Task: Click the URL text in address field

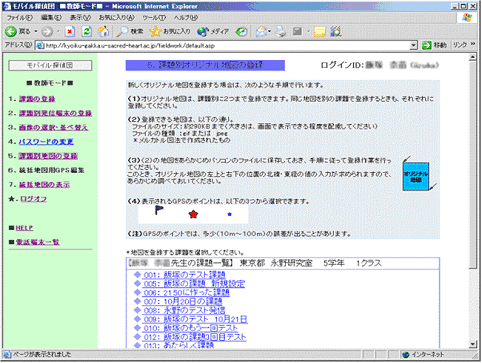Action: (130, 45)
